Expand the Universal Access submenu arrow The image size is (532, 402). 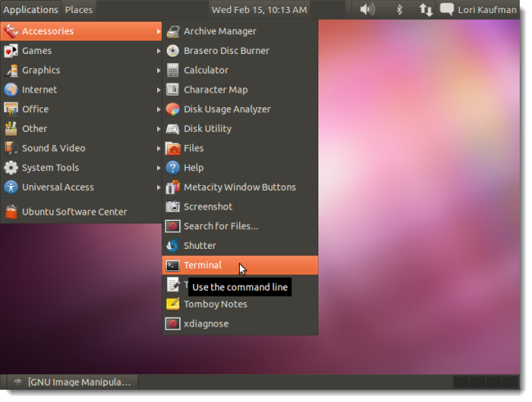159,187
